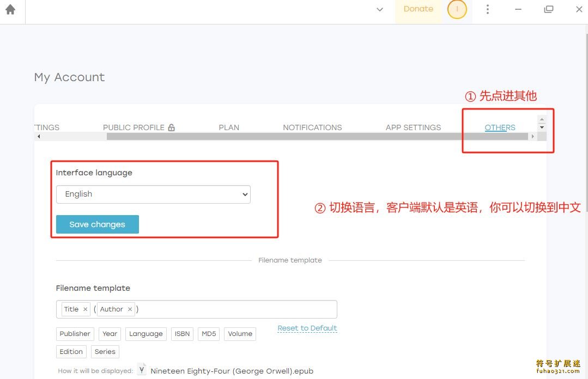The width and height of the screenshot is (588, 379).
Task: Switch to the Public Profile tab
Action: coord(134,127)
